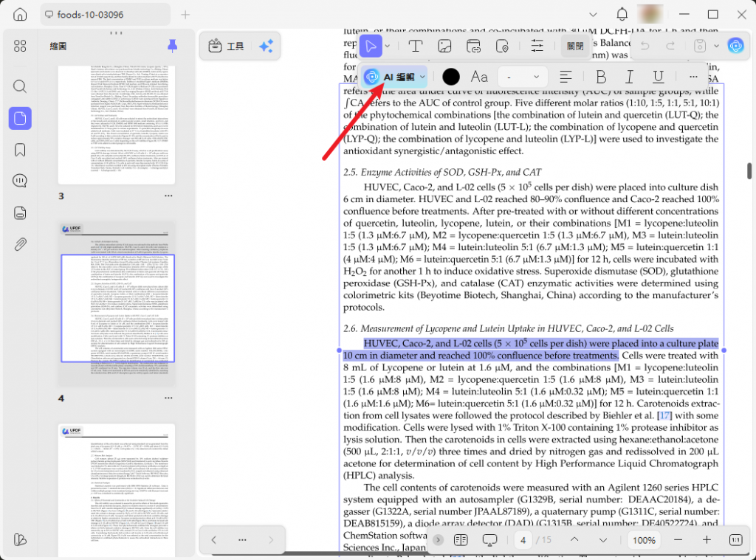Viewport: 756px width, 560px height.
Task: Zoom in with the plus button
Action: pyautogui.click(x=707, y=540)
